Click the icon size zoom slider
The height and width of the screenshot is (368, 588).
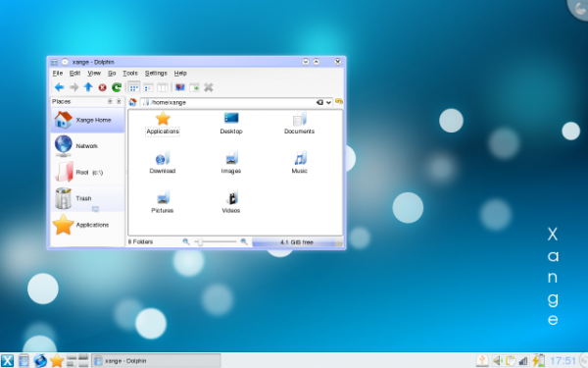(216, 242)
